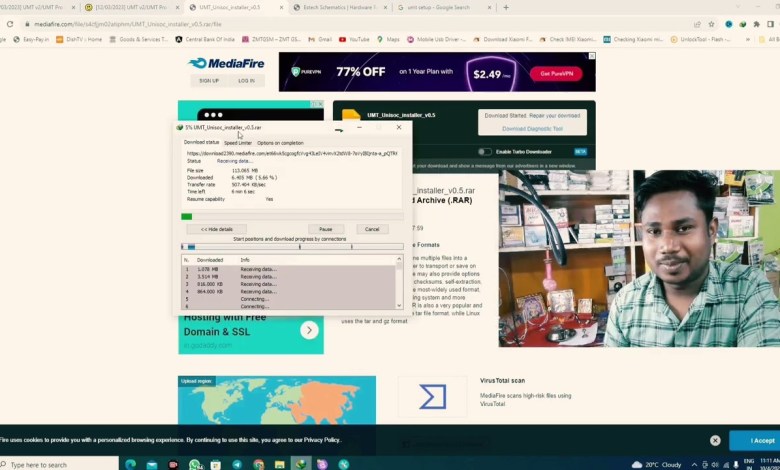Click the browser reload icon
Image resolution: width=780 pixels, height=470 pixels.
pyautogui.click(x=9, y=24)
